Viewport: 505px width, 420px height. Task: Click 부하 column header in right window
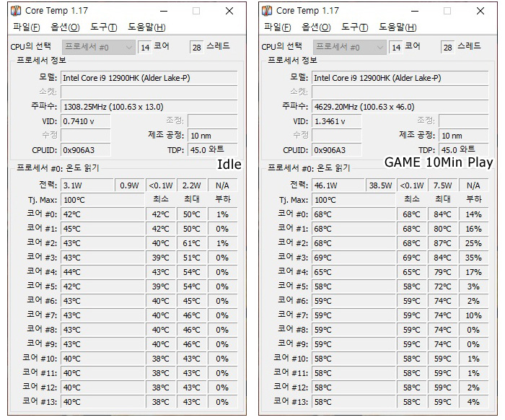(x=473, y=199)
